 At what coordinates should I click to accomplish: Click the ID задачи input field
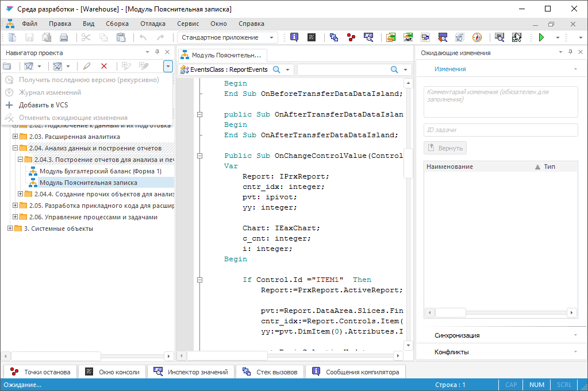point(501,130)
